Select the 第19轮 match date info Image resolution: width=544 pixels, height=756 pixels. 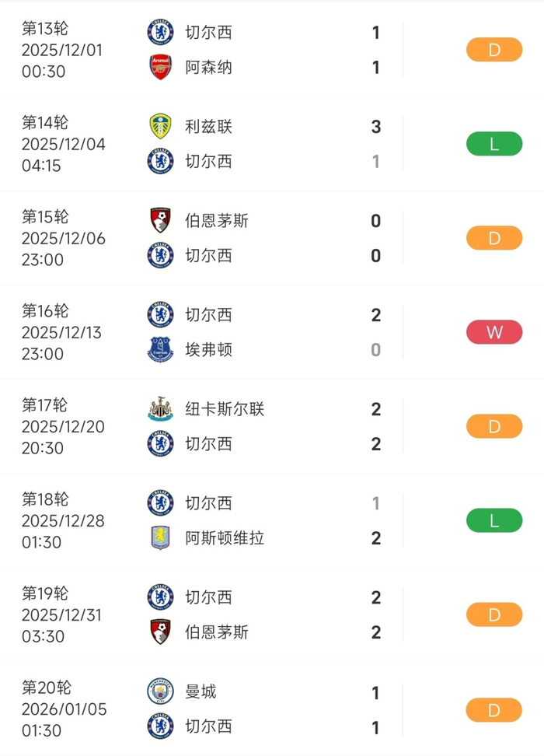click(63, 615)
